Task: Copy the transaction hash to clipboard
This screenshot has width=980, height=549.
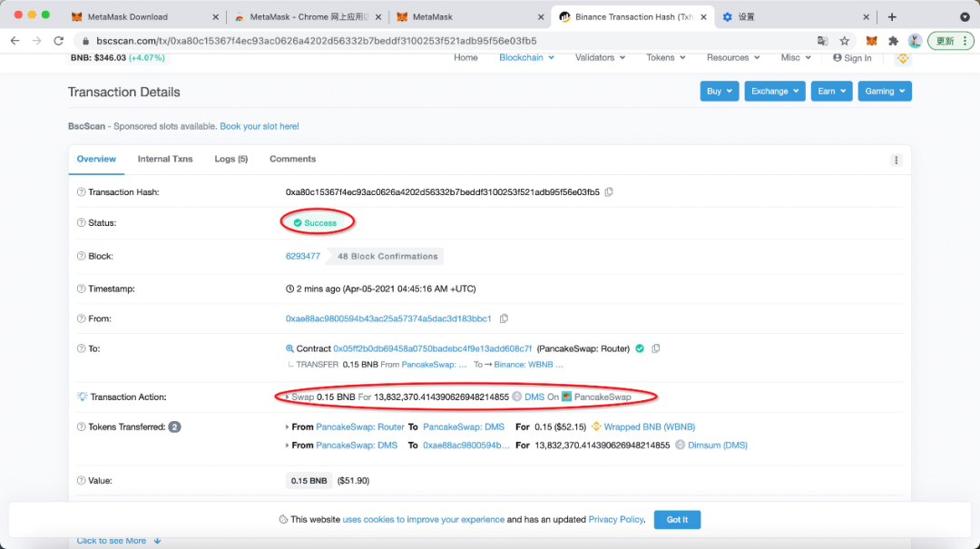Action: [x=609, y=192]
